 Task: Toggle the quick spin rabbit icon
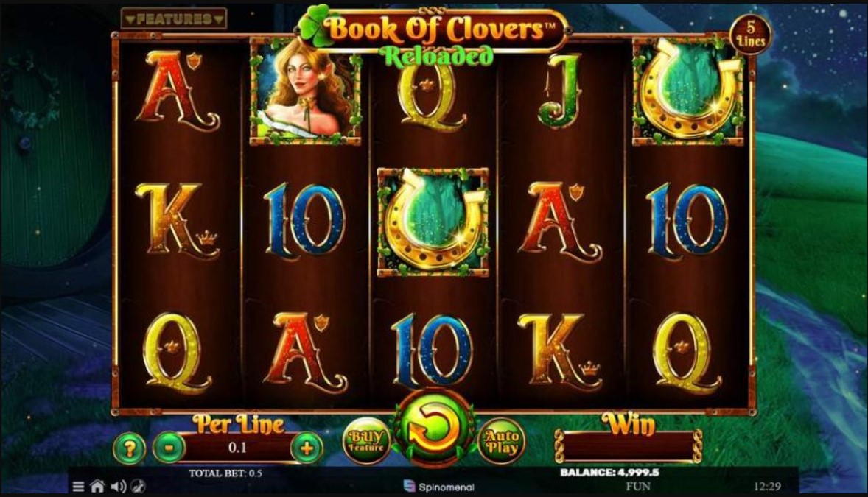138,487
